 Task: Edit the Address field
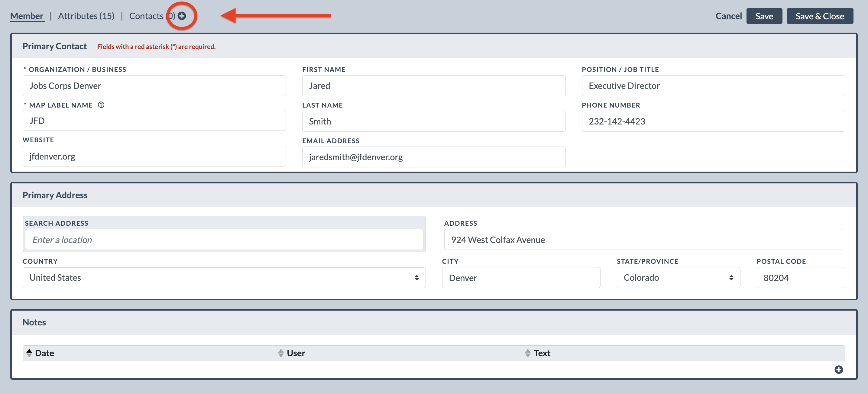[643, 239]
